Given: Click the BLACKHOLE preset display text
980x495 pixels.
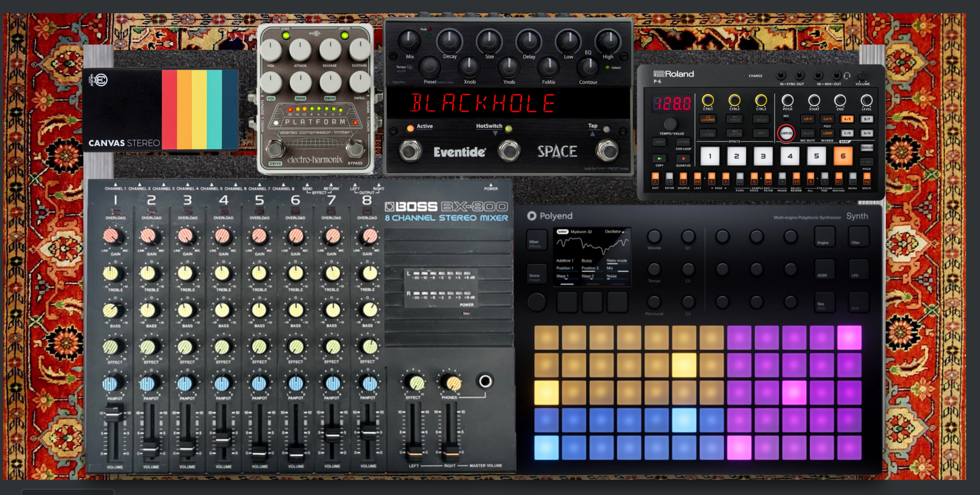Looking at the screenshot, I should click(x=483, y=103).
